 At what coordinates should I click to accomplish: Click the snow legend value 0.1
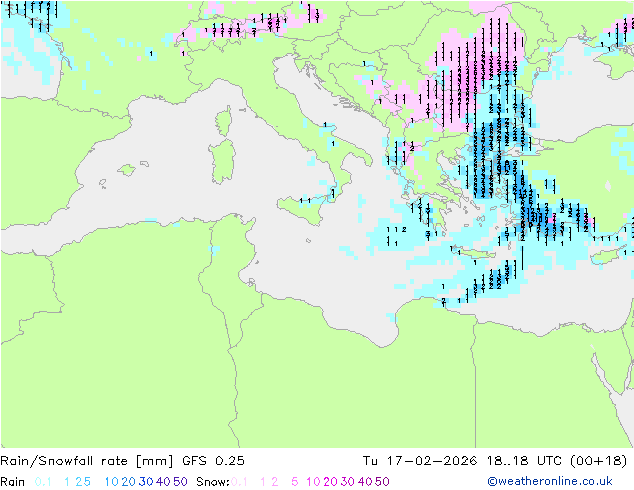pyautogui.click(x=239, y=482)
